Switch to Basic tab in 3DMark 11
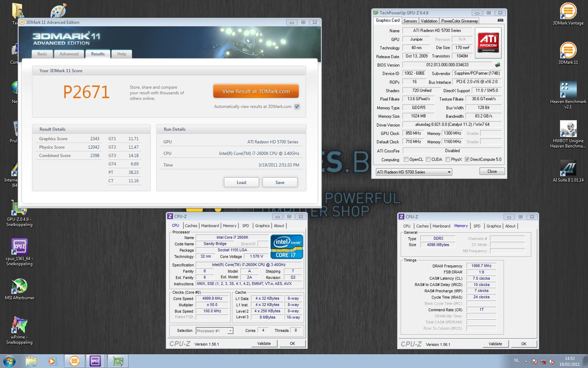Image resolution: width=588 pixels, height=368 pixels. (x=42, y=54)
